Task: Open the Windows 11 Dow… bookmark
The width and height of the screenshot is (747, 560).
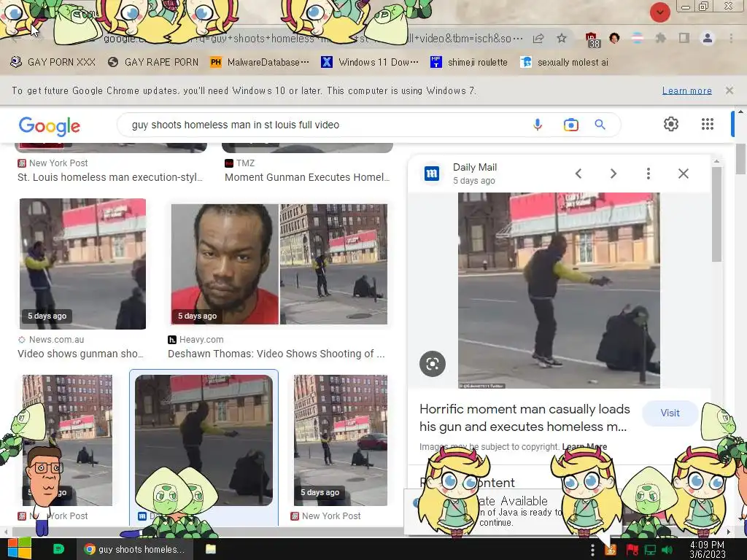Action: point(370,63)
